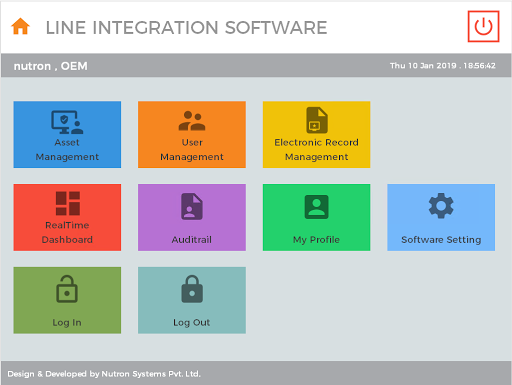
Task: Click the two-people icon on User Management
Action: coord(192,121)
